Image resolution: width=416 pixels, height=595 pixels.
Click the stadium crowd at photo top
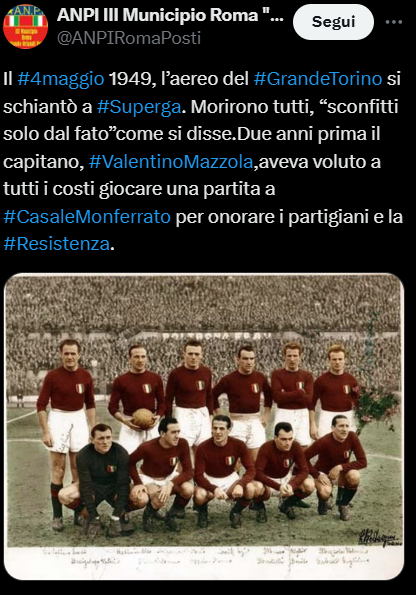pos(203,302)
